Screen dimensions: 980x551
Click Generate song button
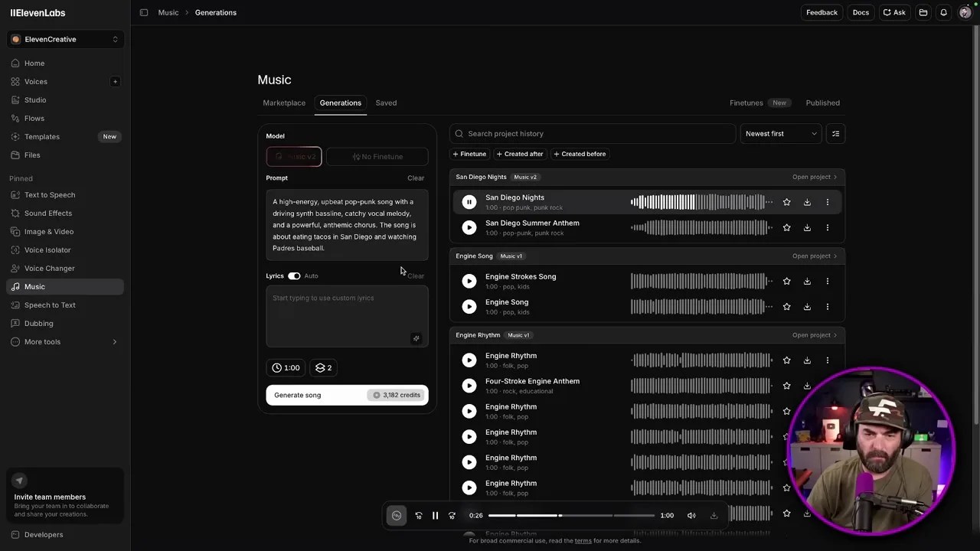(x=347, y=395)
